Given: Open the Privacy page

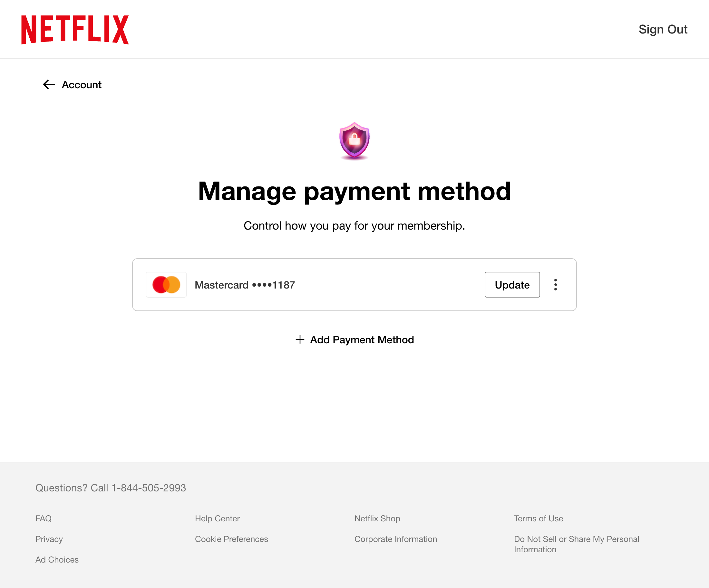Looking at the screenshot, I should pyautogui.click(x=49, y=539).
